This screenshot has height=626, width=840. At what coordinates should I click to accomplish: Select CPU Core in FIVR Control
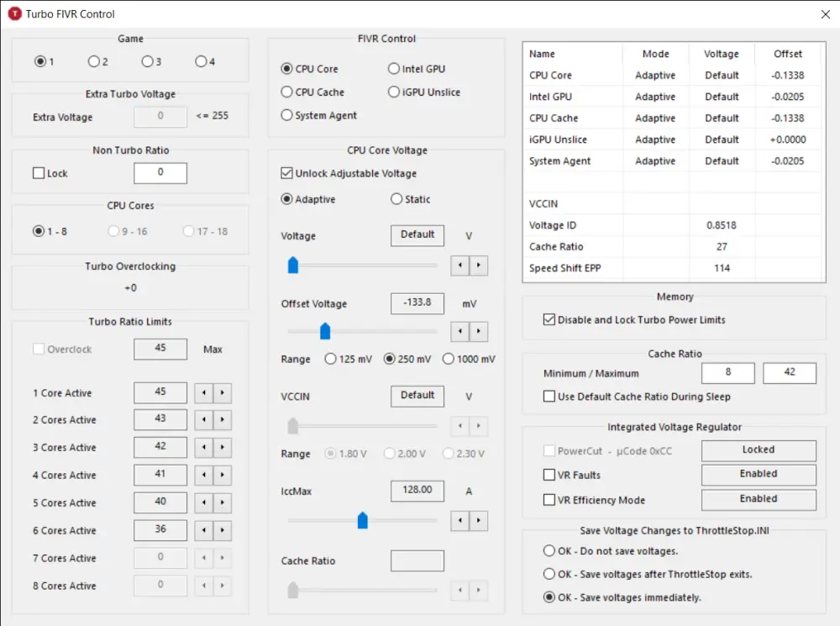point(310,69)
